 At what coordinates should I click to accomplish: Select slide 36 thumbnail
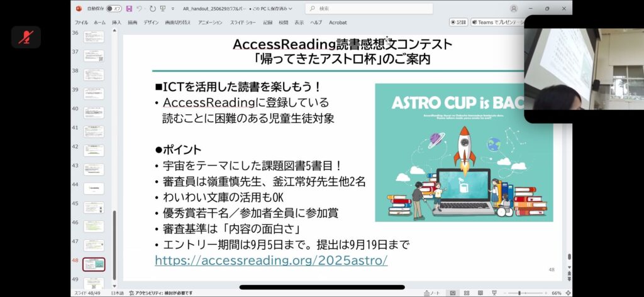pyautogui.click(x=94, y=37)
